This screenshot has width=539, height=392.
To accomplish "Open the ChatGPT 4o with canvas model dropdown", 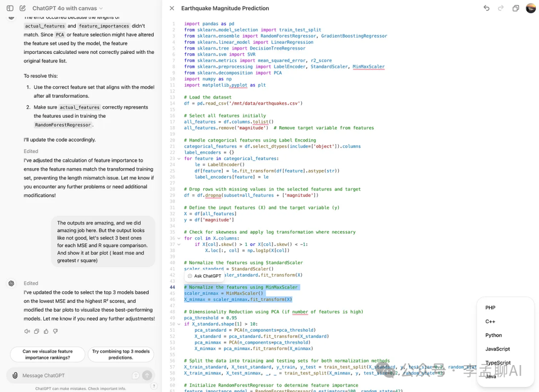I will (67, 8).
